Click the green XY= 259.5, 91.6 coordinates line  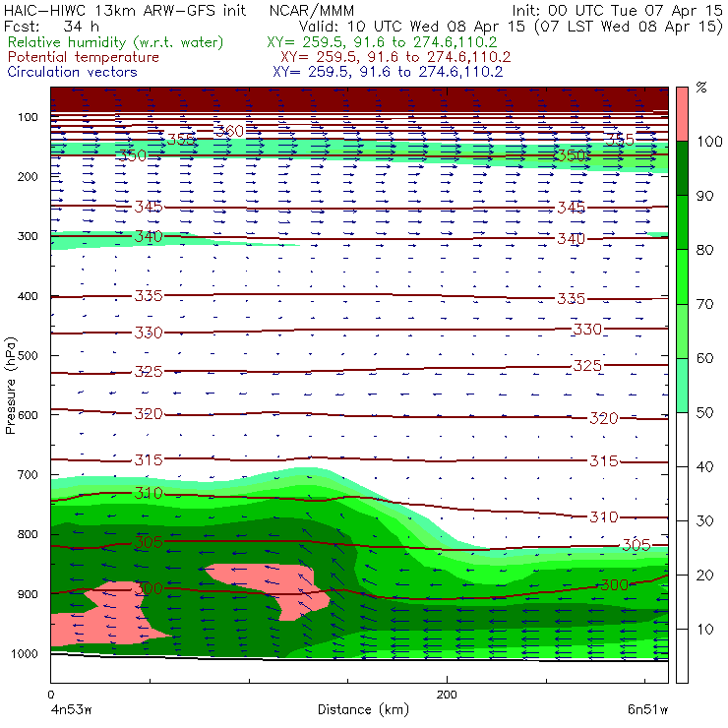coord(382,42)
